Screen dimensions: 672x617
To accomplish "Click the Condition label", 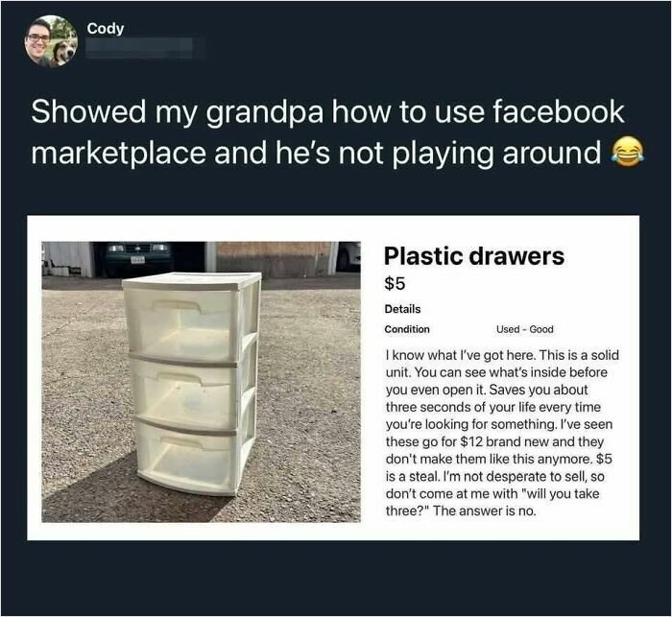I will point(407,329).
